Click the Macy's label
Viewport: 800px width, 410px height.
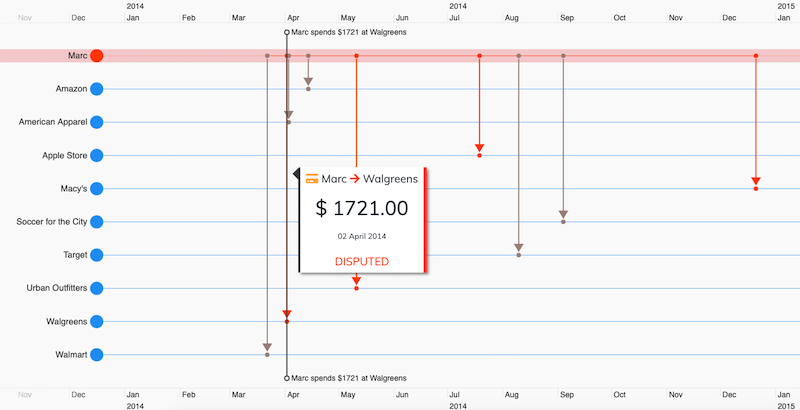[x=74, y=189]
